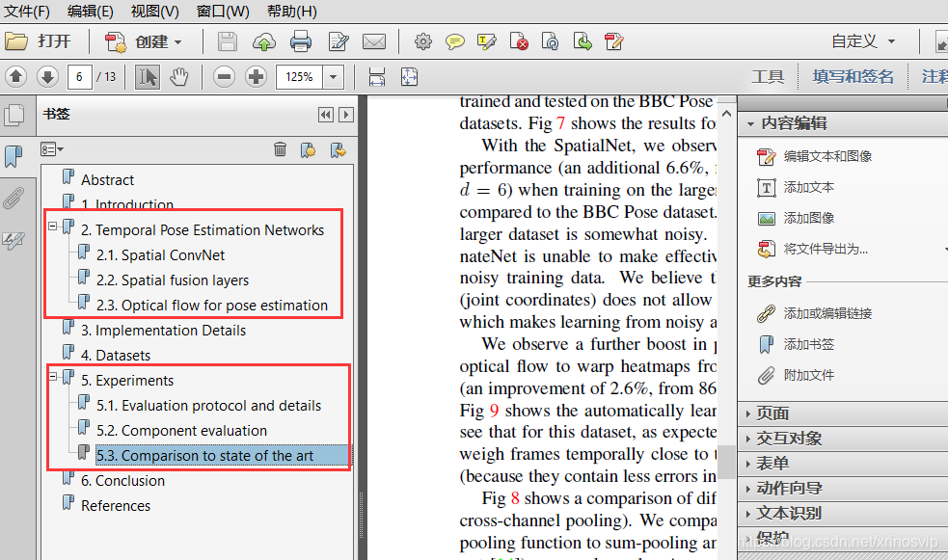Screen dimensions: 948x560
Task: Go to next page down arrow
Action: [47, 77]
